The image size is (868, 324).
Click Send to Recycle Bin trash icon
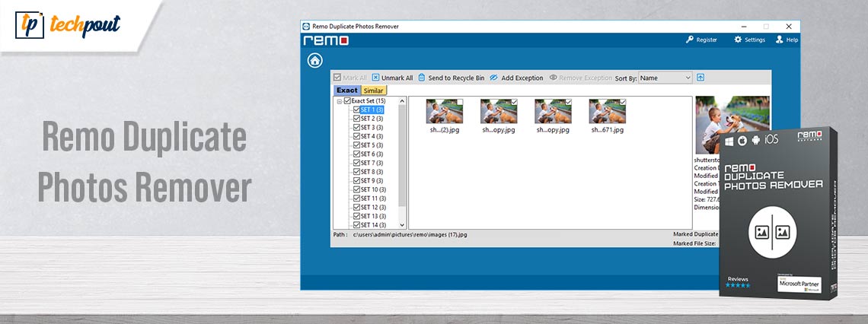coord(422,78)
